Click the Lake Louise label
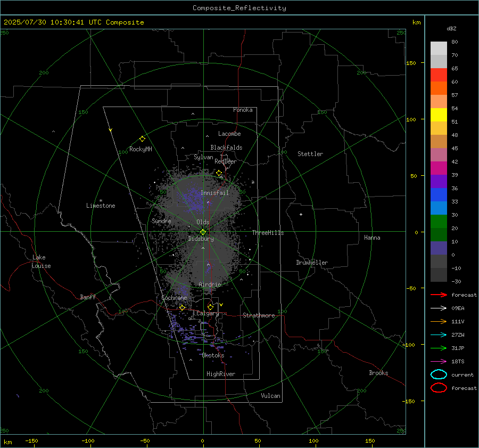 click(41, 262)
